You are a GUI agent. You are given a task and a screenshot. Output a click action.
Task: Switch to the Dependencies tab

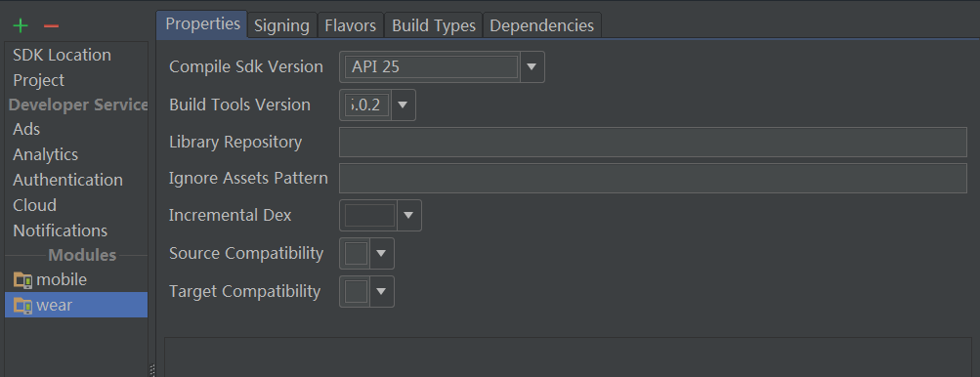click(542, 25)
